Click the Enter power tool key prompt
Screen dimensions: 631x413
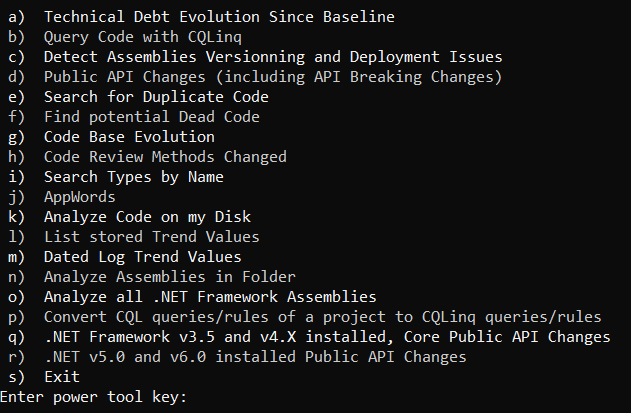[93, 398]
